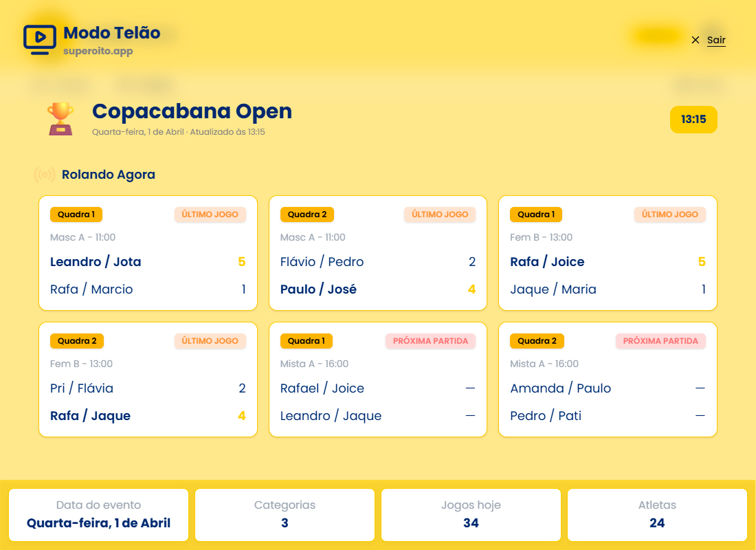Click the Modo Telão play logo icon

click(x=40, y=39)
